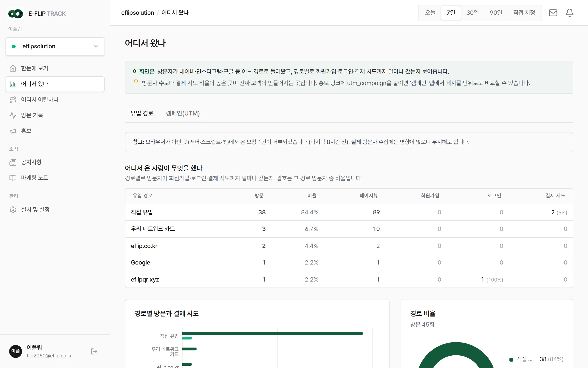This screenshot has width=588, height=368.
Task: Switch to the 유입 경로 tab
Action: click(142, 113)
